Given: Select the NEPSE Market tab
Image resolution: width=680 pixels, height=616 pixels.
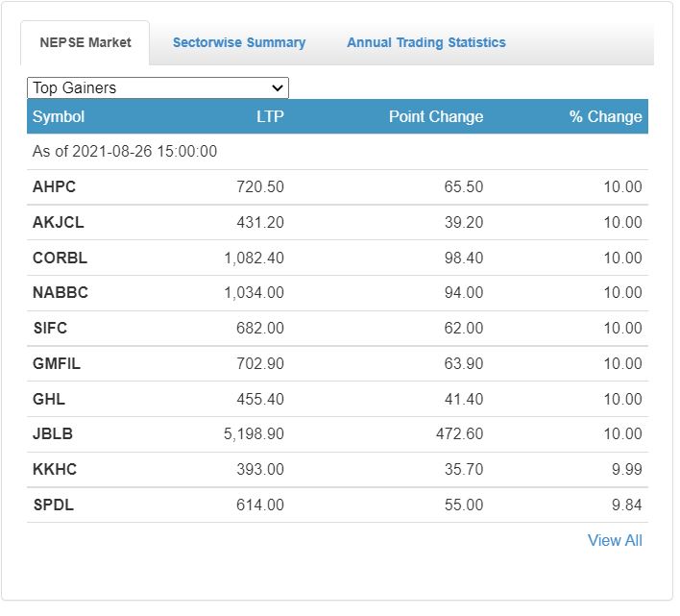Looking at the screenshot, I should 85,42.
